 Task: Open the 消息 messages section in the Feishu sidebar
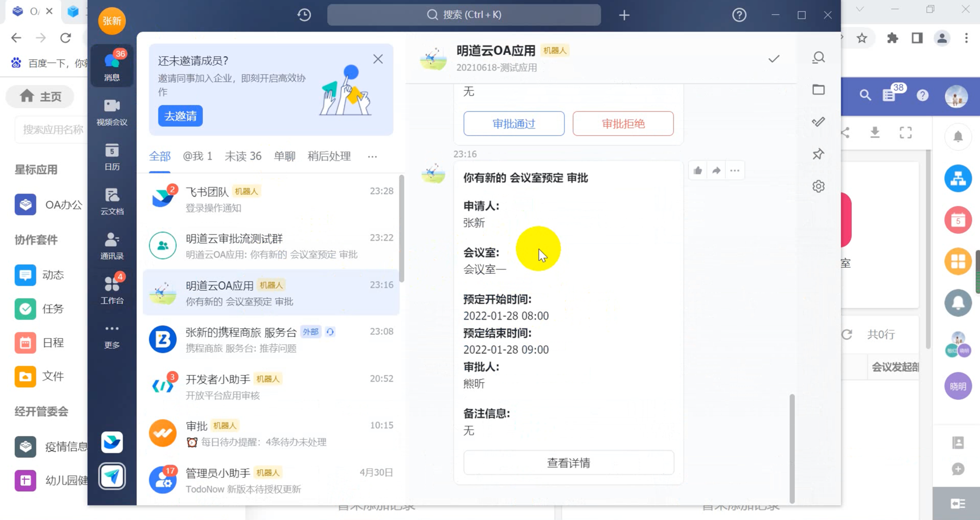(x=112, y=66)
